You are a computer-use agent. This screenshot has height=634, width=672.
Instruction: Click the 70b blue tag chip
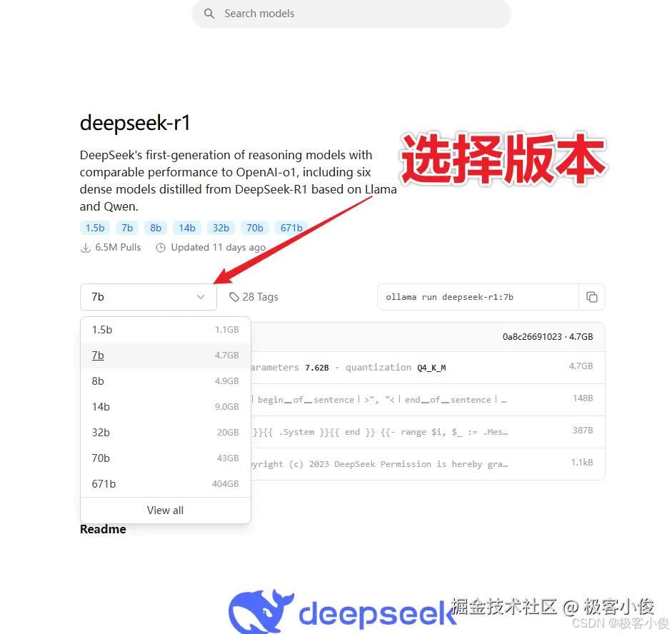coord(255,228)
